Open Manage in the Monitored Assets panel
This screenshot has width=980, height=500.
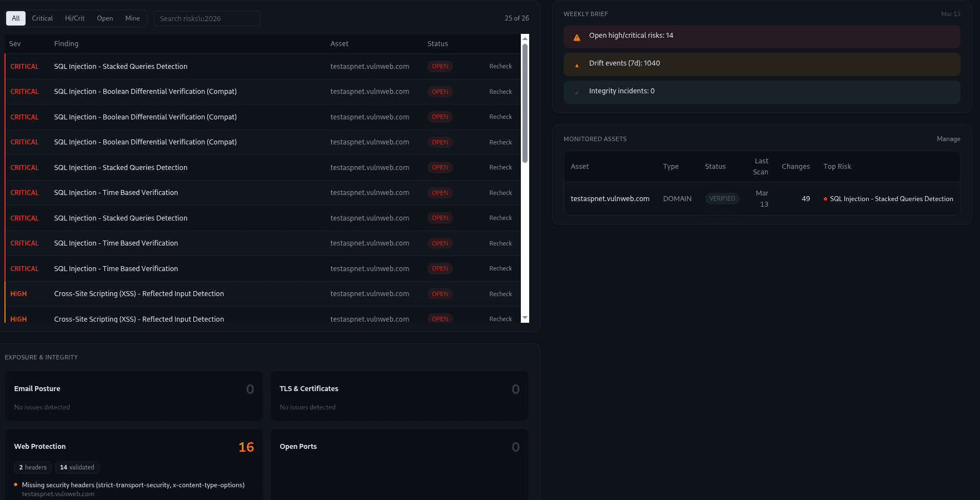click(948, 139)
